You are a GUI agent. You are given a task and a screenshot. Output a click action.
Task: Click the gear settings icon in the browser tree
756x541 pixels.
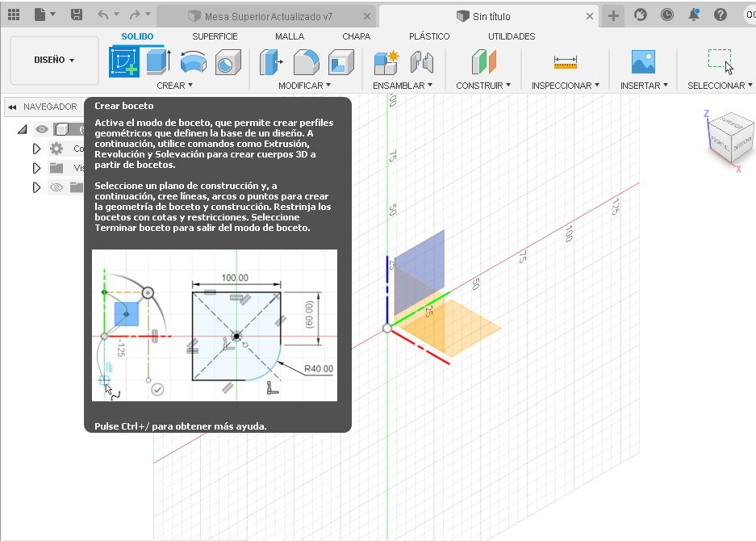pos(56,149)
